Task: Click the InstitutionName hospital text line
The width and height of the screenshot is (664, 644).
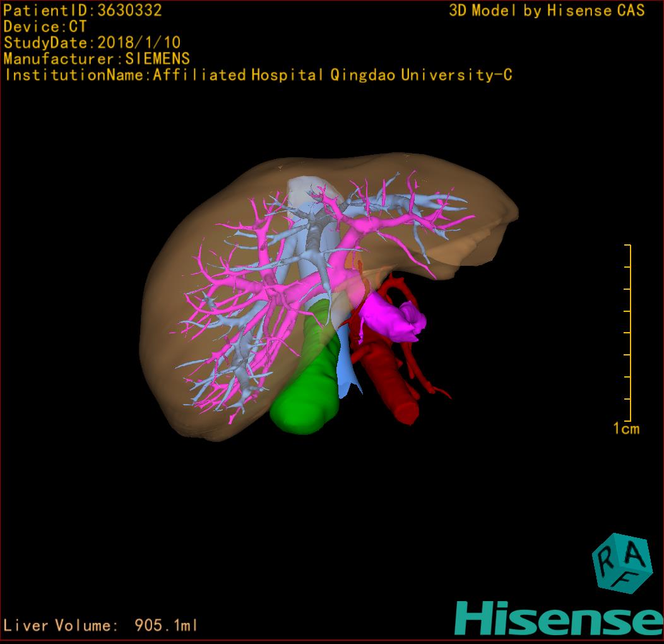Action: coord(258,75)
